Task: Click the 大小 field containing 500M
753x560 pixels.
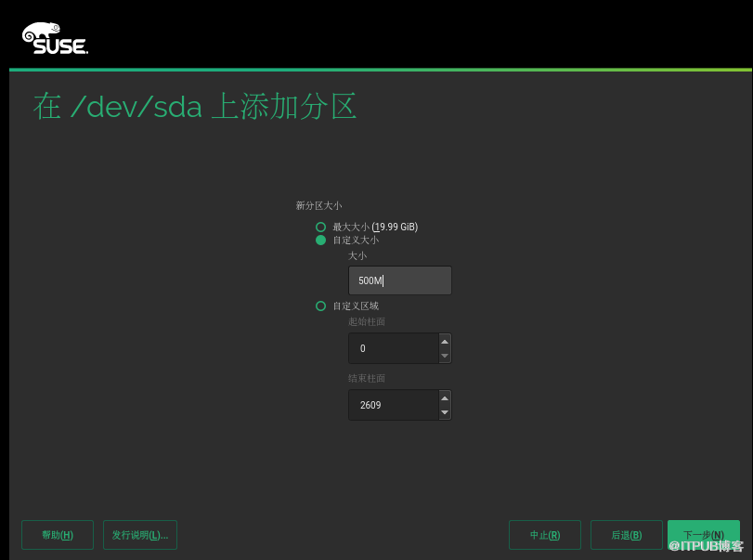Action: tap(399, 280)
